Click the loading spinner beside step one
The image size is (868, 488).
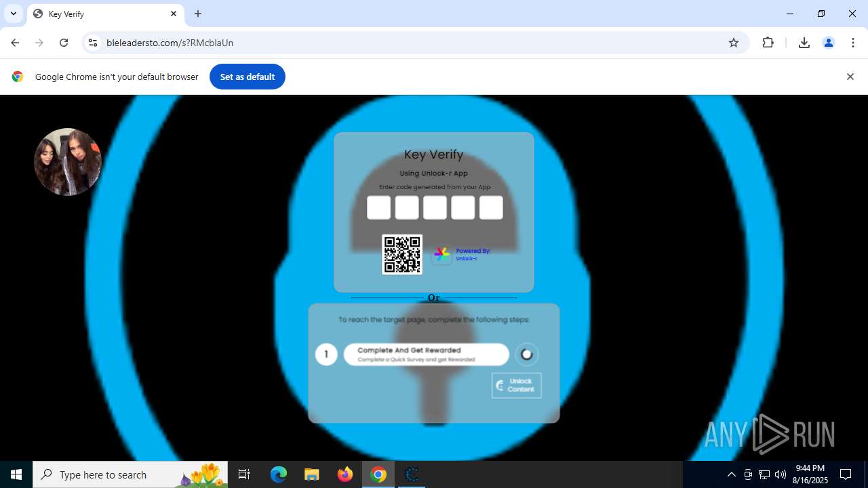pos(527,354)
